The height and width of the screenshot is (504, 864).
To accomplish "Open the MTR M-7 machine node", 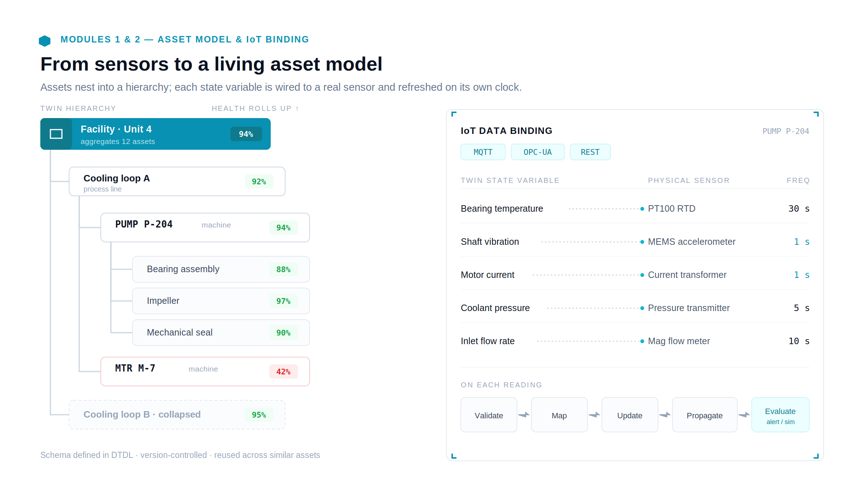I will [x=205, y=372].
